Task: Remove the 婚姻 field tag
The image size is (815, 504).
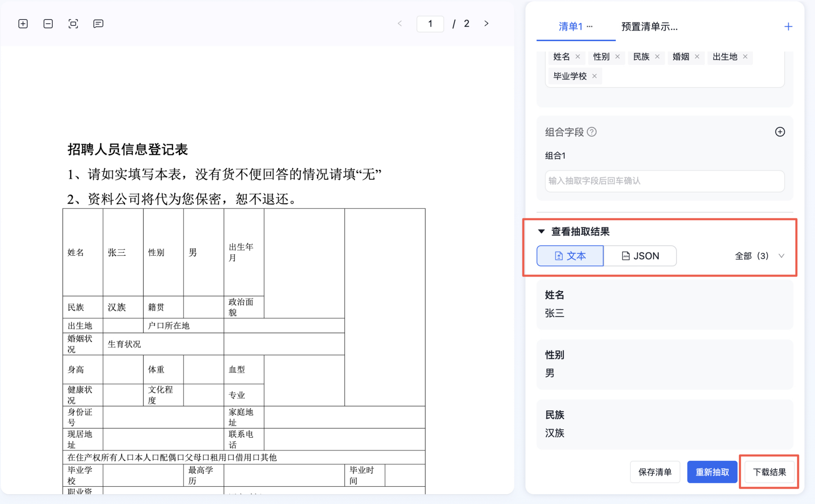Action: [697, 56]
